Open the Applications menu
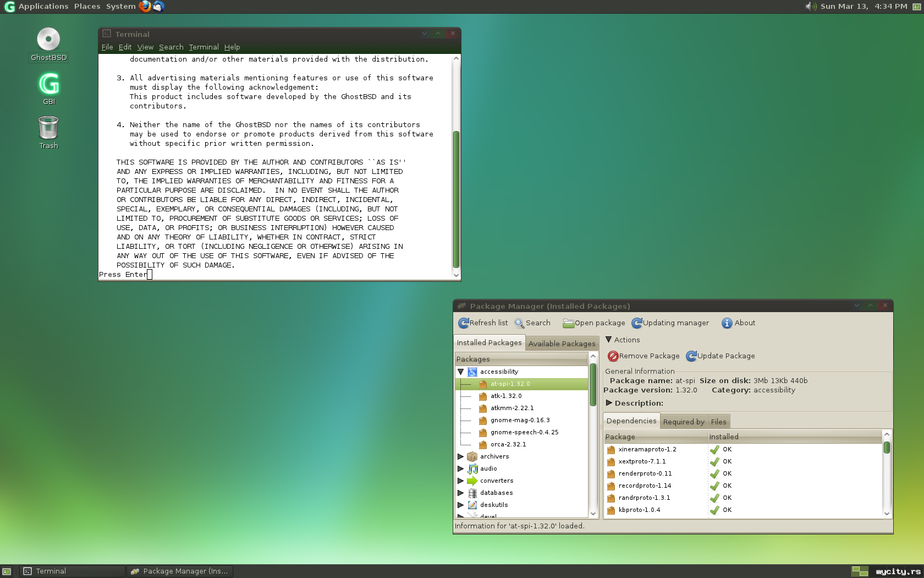This screenshot has width=924, height=578. click(43, 7)
